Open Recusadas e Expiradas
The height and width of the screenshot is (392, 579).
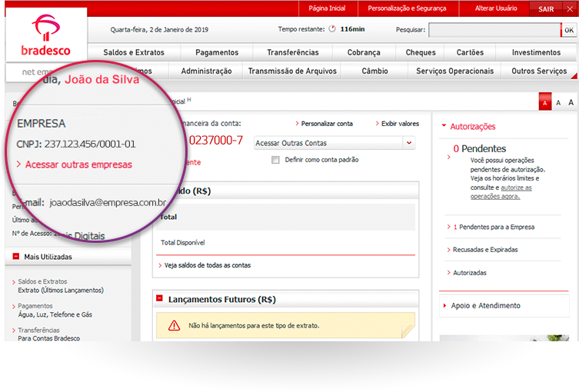[x=485, y=250]
